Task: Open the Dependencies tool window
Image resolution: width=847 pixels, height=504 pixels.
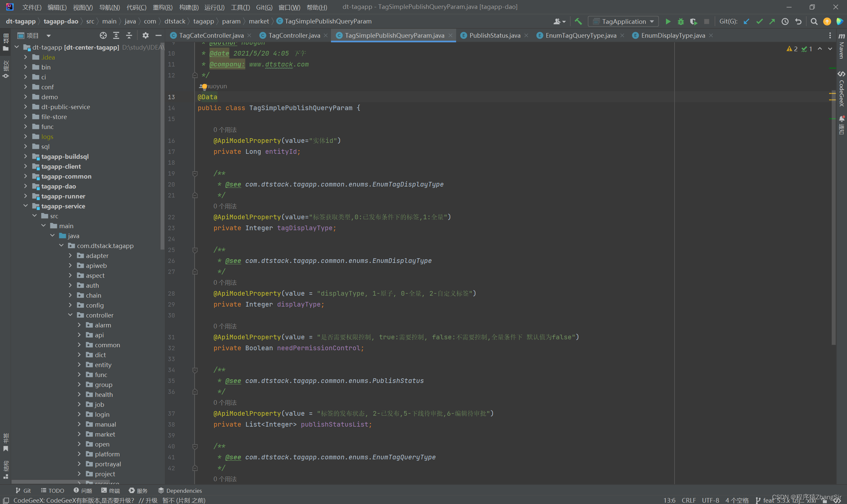Action: click(180, 490)
